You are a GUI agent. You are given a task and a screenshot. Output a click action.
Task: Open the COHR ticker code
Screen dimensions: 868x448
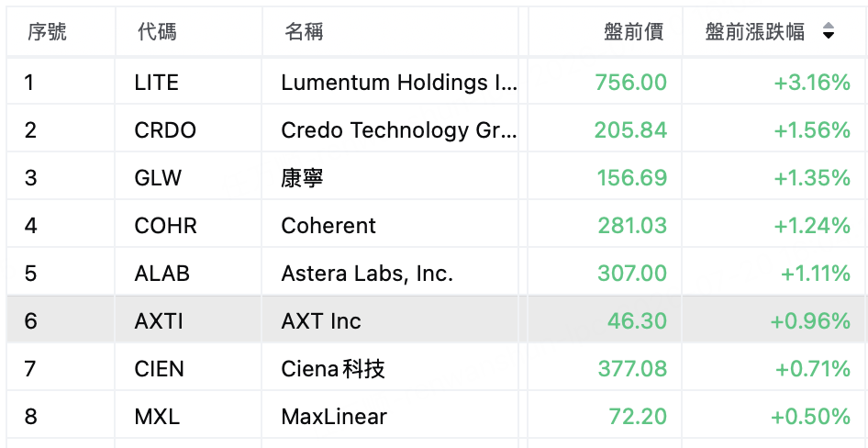(165, 226)
